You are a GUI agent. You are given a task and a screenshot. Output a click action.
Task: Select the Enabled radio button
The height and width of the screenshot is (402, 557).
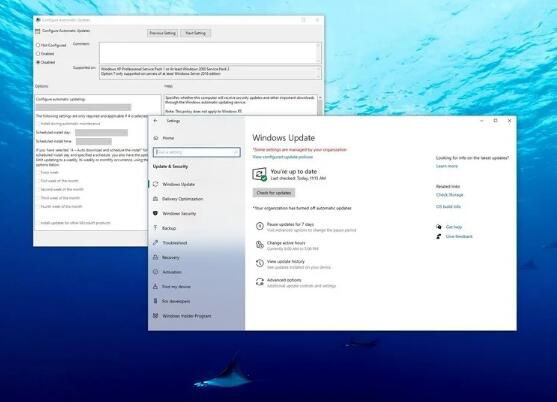[38, 54]
